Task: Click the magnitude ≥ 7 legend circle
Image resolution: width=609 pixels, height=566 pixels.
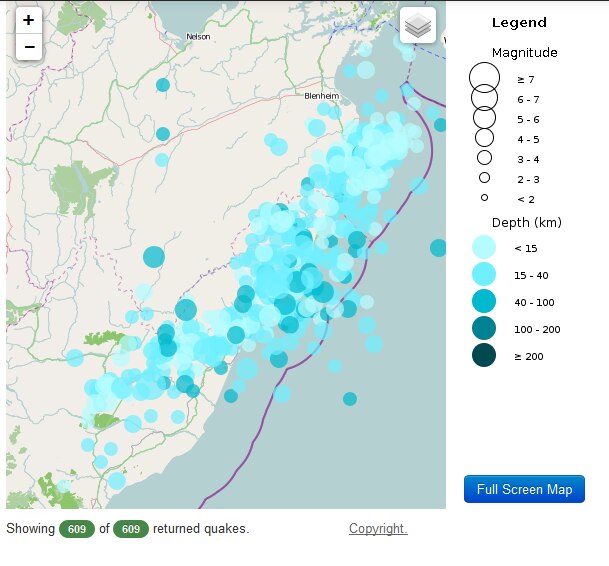Action: [x=484, y=78]
